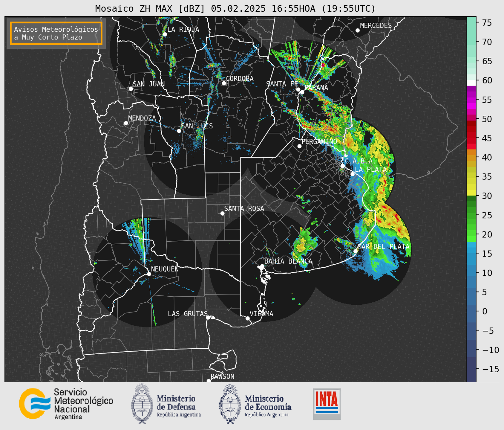Click the San Juan city dot
This screenshot has height=430, width=504.
(131, 89)
